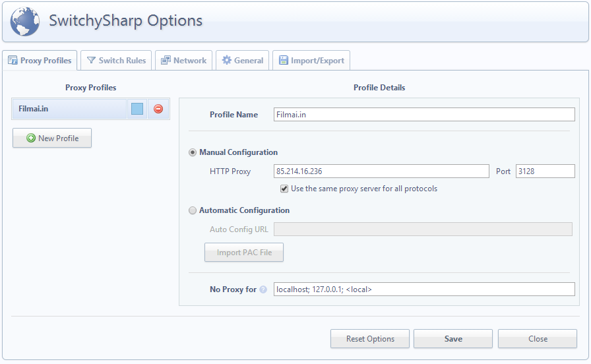Select the Filmai.in profile in the list
The width and height of the screenshot is (591, 364).
(69, 109)
